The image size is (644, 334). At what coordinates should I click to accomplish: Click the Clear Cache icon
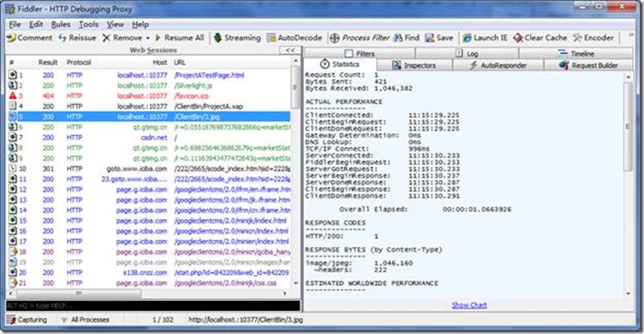(x=518, y=38)
